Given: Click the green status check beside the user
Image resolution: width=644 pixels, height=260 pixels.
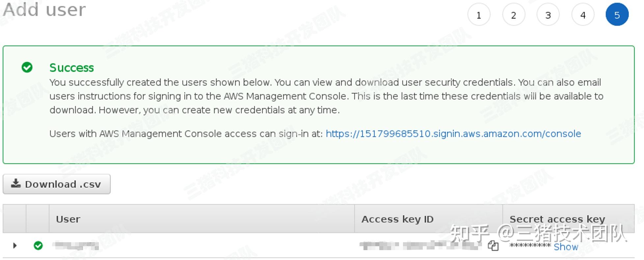Looking at the screenshot, I should [38, 246].
